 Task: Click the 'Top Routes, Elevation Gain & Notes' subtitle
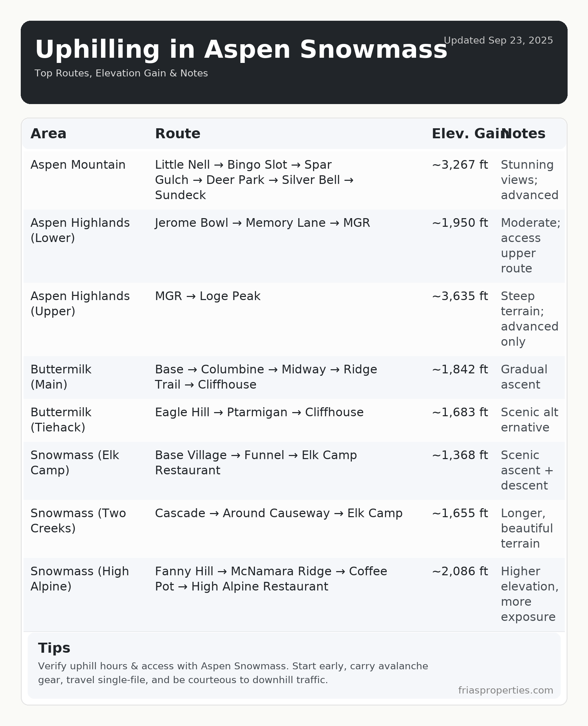121,73
